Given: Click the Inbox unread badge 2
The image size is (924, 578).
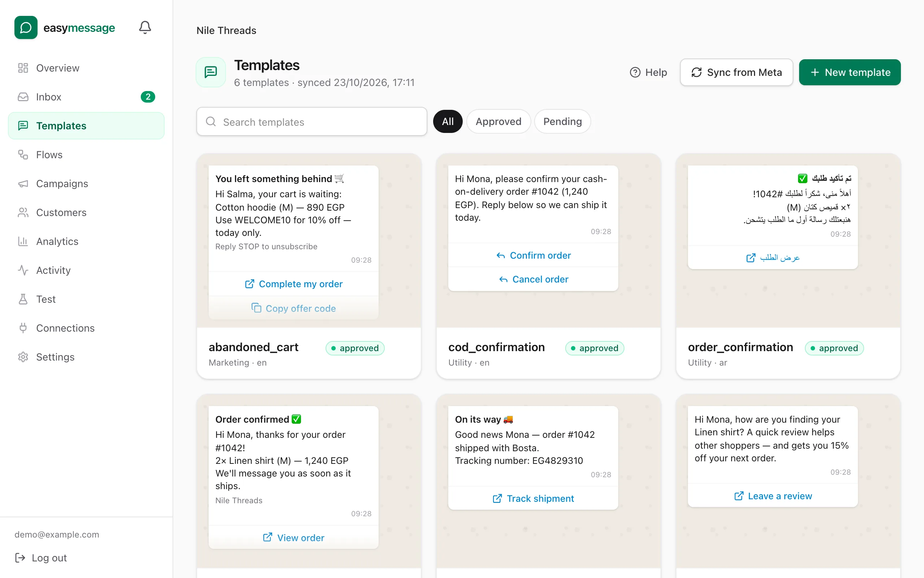Looking at the screenshot, I should coord(148,97).
